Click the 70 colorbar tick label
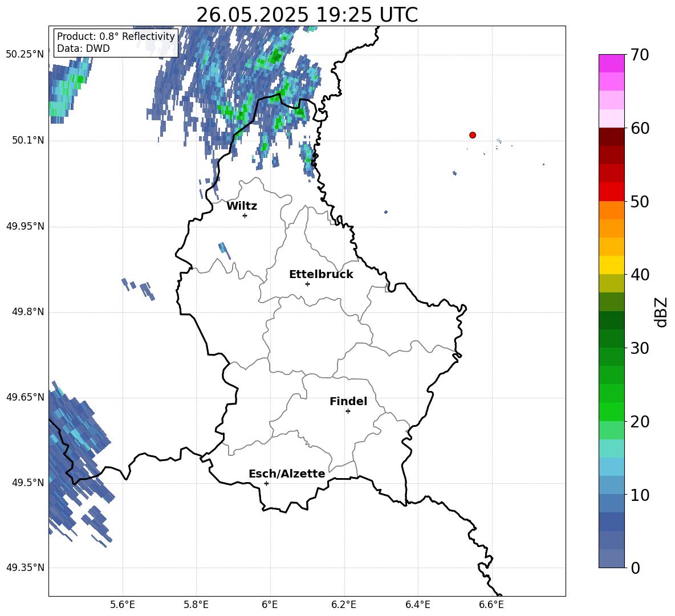Screen dimensions: 675x616 640,55
